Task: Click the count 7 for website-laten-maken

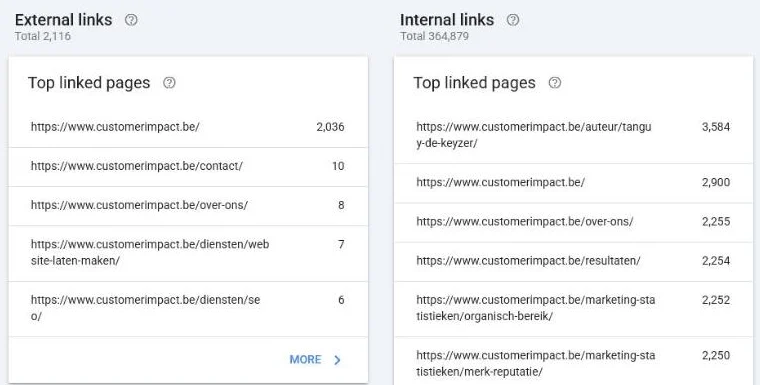Action: [x=341, y=244]
